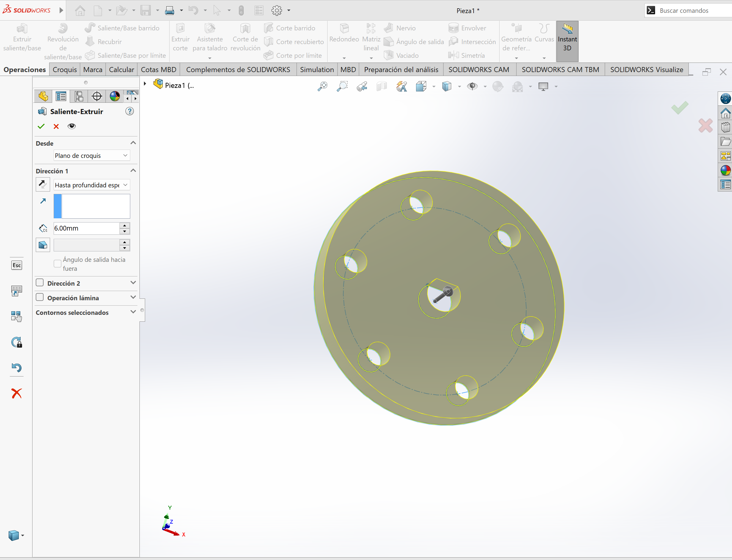
Task: Open the DisplayManager color sphere tab icon
Action: [x=115, y=96]
